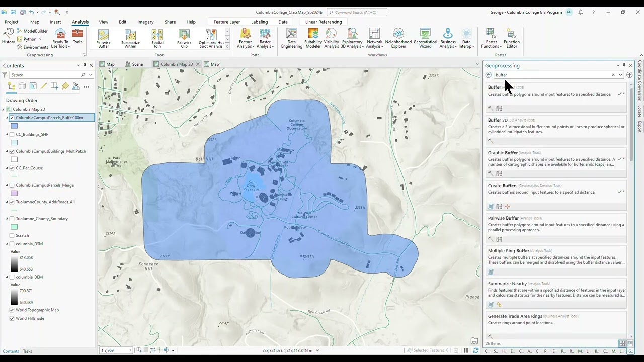The height and width of the screenshot is (362, 644).
Task: Uncheck the ColumbiaCampusBuildings_MultiPatch layer
Action: [x=12, y=151]
